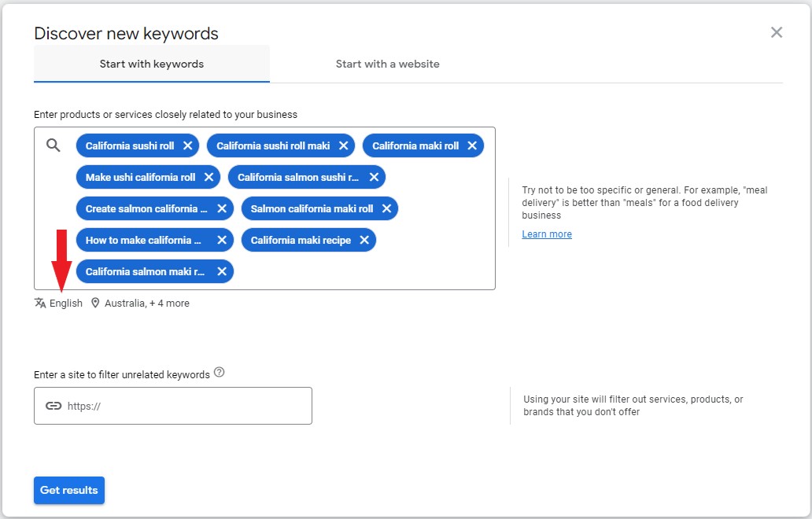
Task: Select the 'California sushi roll maki' chip text
Action: point(273,146)
